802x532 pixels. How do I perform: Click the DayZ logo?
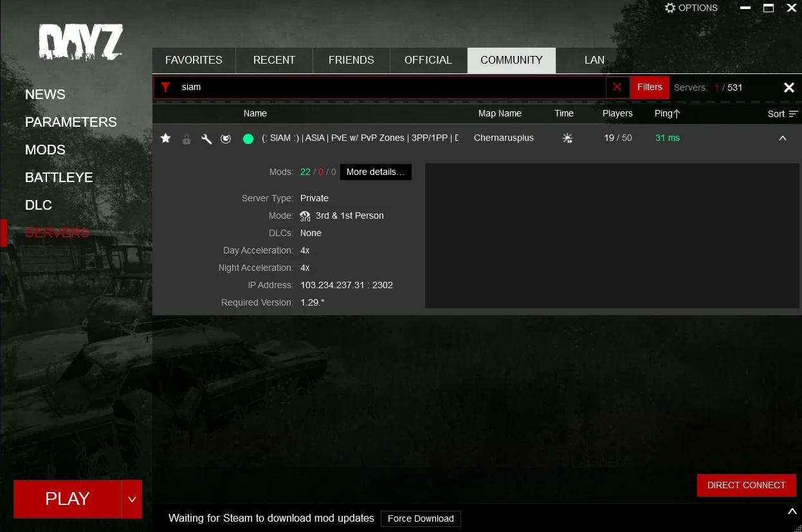tap(80, 43)
